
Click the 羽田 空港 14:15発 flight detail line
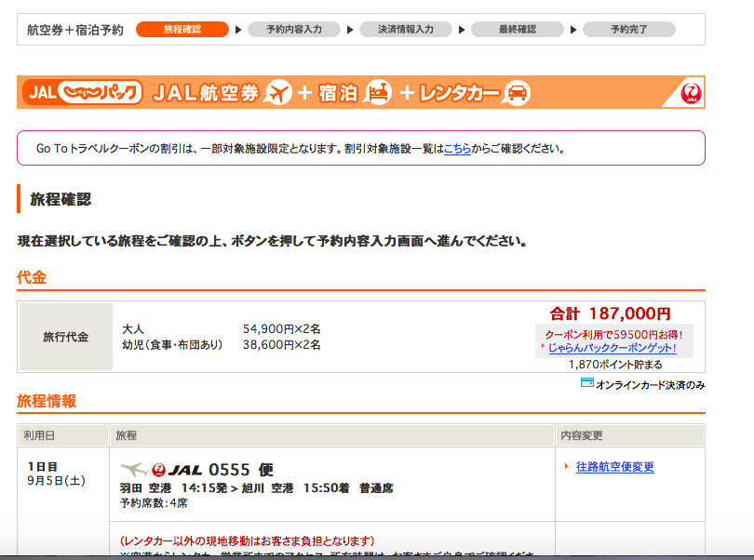click(256, 488)
